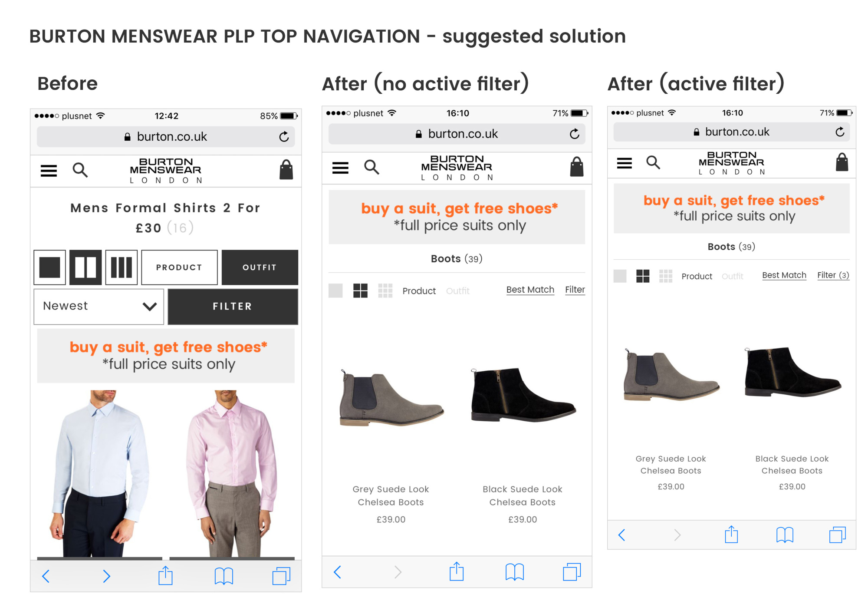Open bookmarks in Before mockup toolbar
This screenshot has height=614, width=868.
pyautogui.click(x=224, y=576)
